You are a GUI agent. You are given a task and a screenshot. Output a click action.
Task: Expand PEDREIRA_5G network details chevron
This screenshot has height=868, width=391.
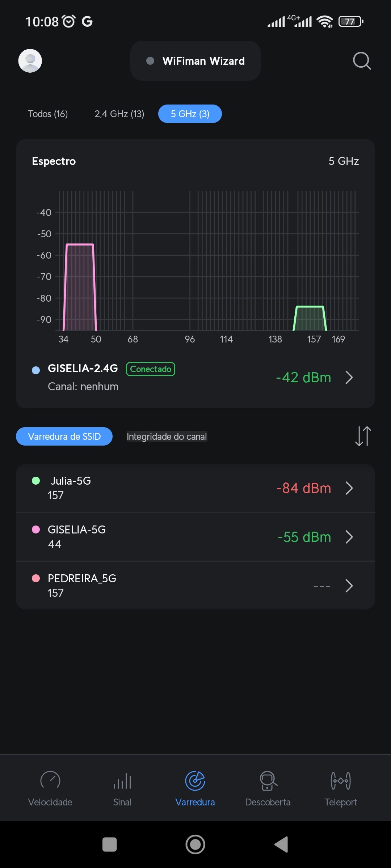pos(349,586)
